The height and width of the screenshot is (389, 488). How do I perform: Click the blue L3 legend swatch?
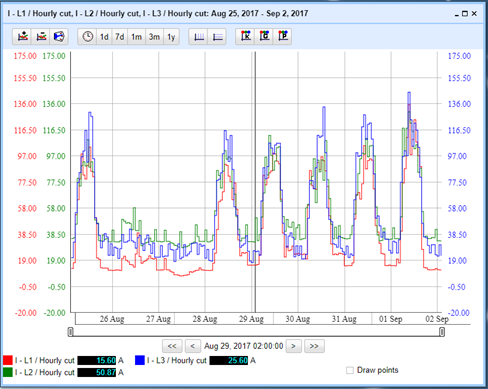click(x=140, y=360)
